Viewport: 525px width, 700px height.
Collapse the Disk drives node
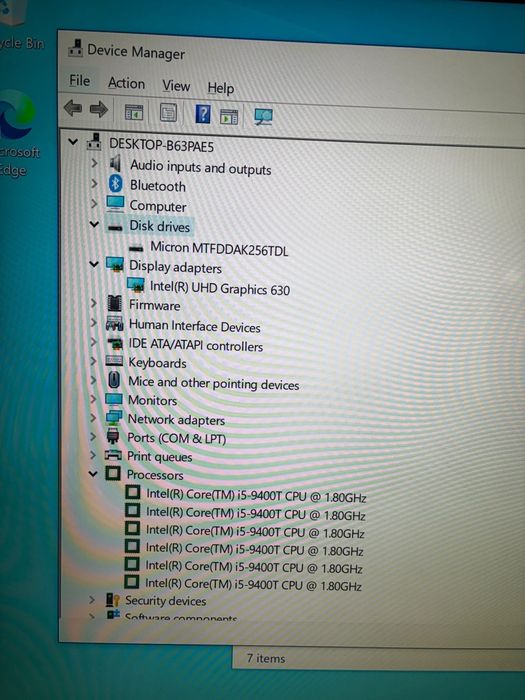[94, 224]
